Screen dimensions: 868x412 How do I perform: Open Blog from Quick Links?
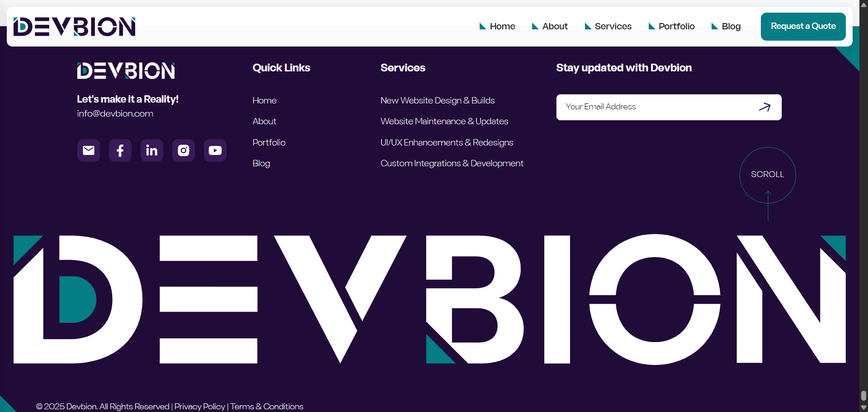[261, 163]
